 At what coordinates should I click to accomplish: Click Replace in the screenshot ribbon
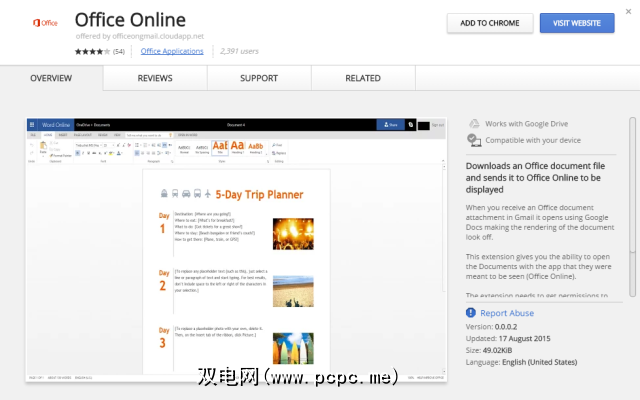[x=279, y=153]
